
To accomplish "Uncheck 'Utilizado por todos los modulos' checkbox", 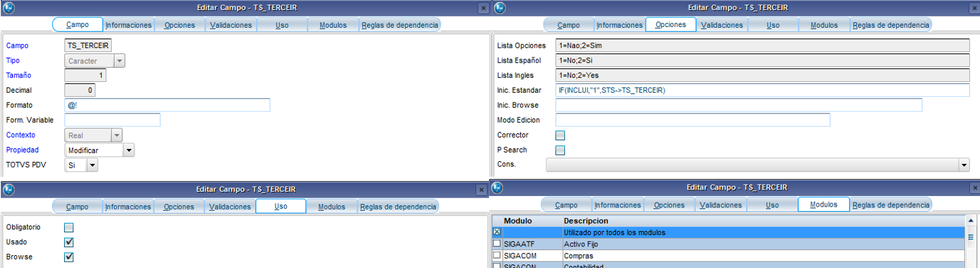I will point(497,232).
